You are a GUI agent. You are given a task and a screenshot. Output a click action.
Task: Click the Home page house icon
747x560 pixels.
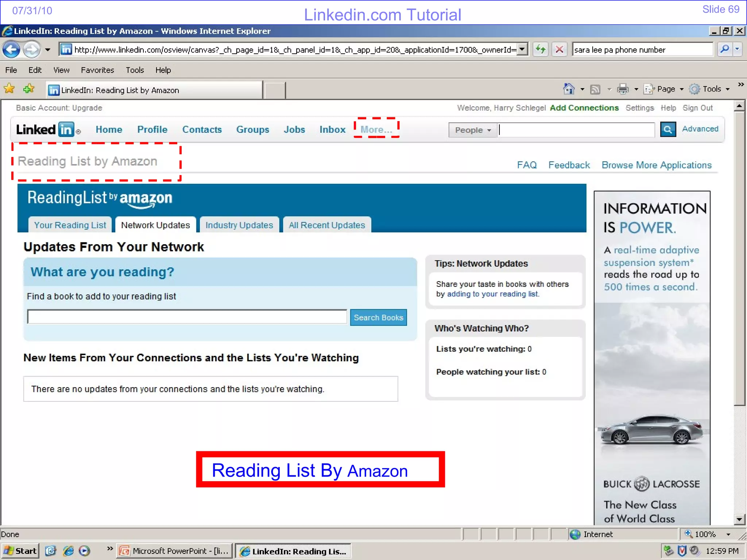(569, 89)
